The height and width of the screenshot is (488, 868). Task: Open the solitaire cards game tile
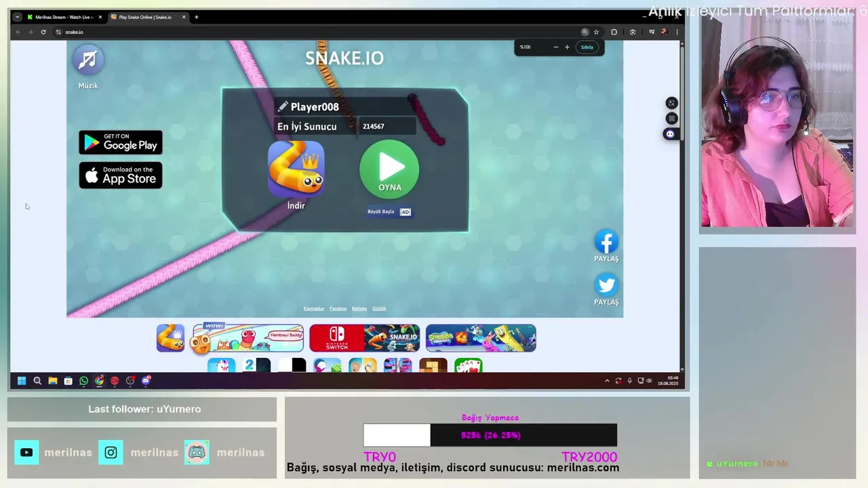pyautogui.click(x=468, y=366)
